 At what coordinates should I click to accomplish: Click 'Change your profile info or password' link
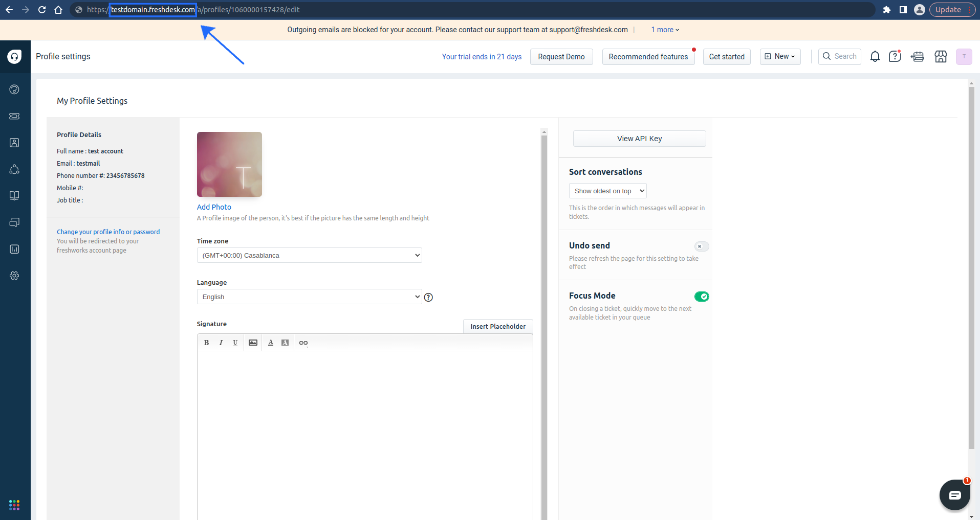pyautogui.click(x=108, y=232)
